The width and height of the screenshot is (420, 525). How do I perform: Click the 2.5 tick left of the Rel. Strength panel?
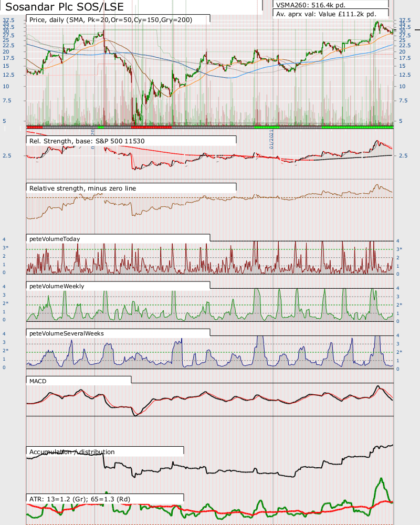7,156
